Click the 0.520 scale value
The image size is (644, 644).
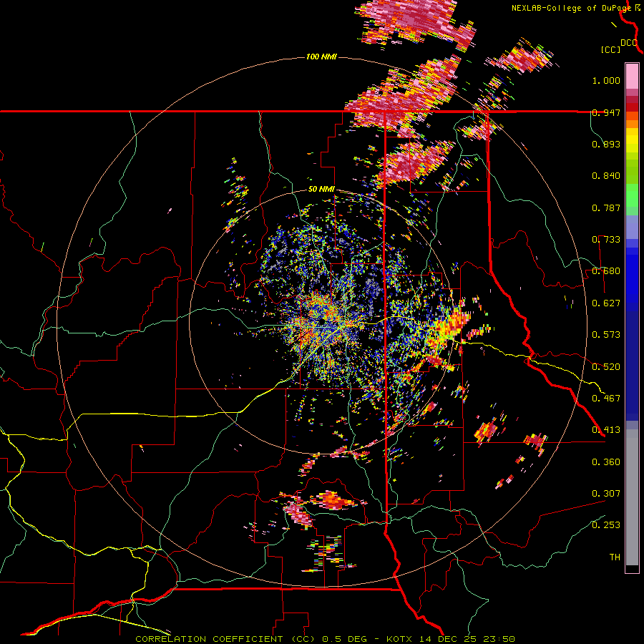(x=606, y=367)
